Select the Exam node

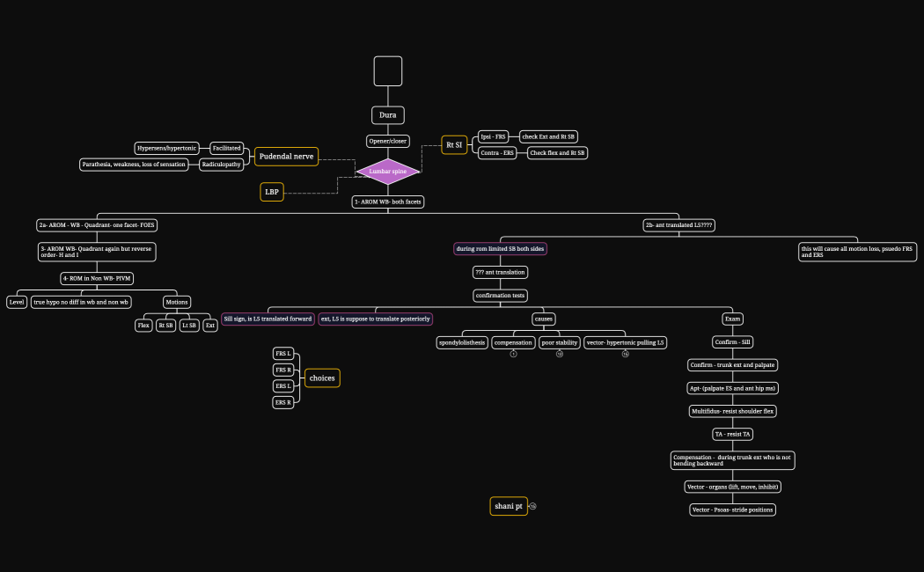coord(731,318)
